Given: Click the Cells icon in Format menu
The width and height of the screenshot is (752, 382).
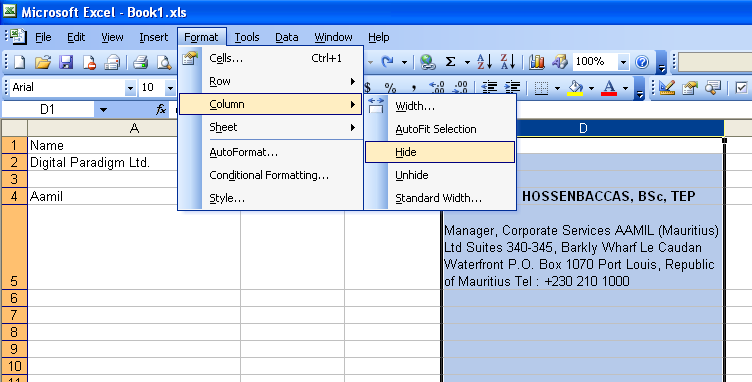Looking at the screenshot, I should 190,58.
